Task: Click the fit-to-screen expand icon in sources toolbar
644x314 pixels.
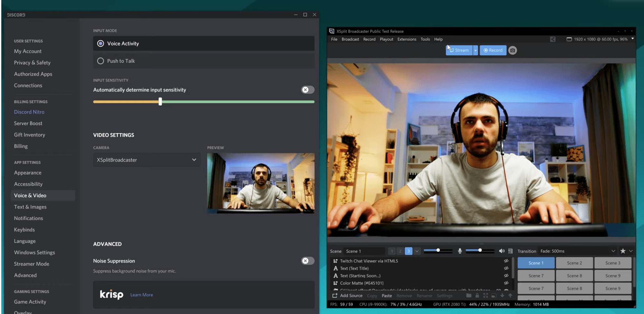Action: [486, 295]
